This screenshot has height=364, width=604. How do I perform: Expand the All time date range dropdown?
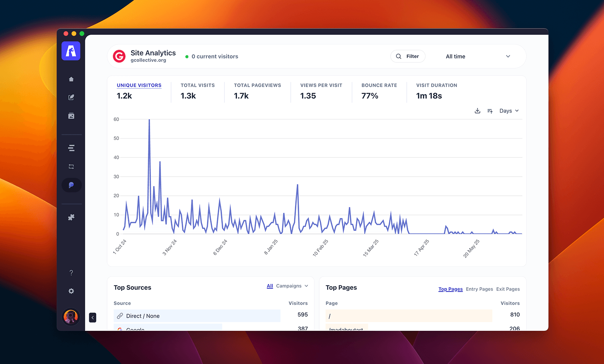point(478,56)
